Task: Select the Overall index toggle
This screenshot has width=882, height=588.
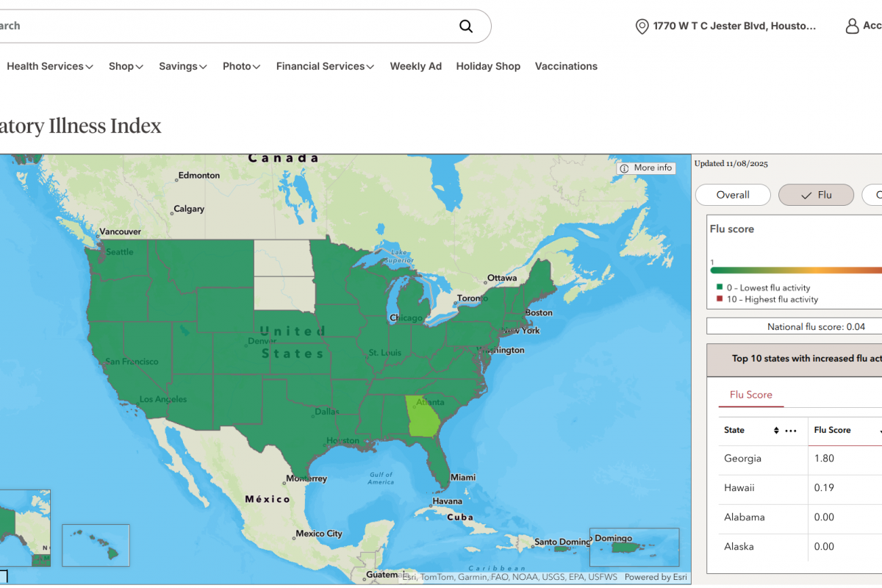Action: click(733, 195)
